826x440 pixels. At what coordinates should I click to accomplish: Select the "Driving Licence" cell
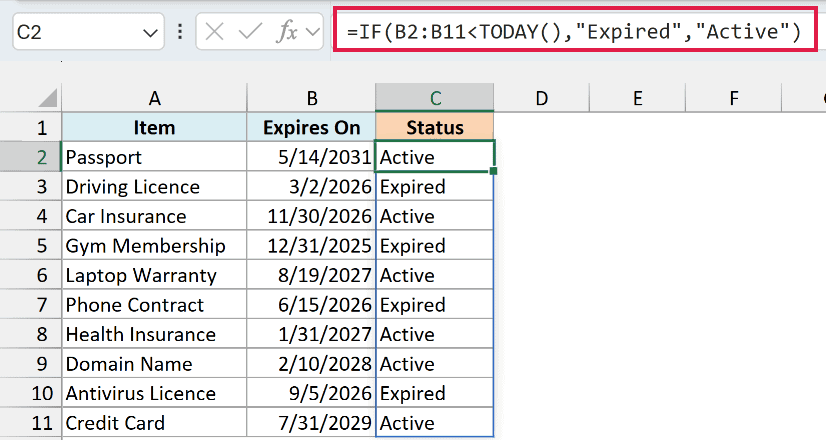click(x=154, y=187)
